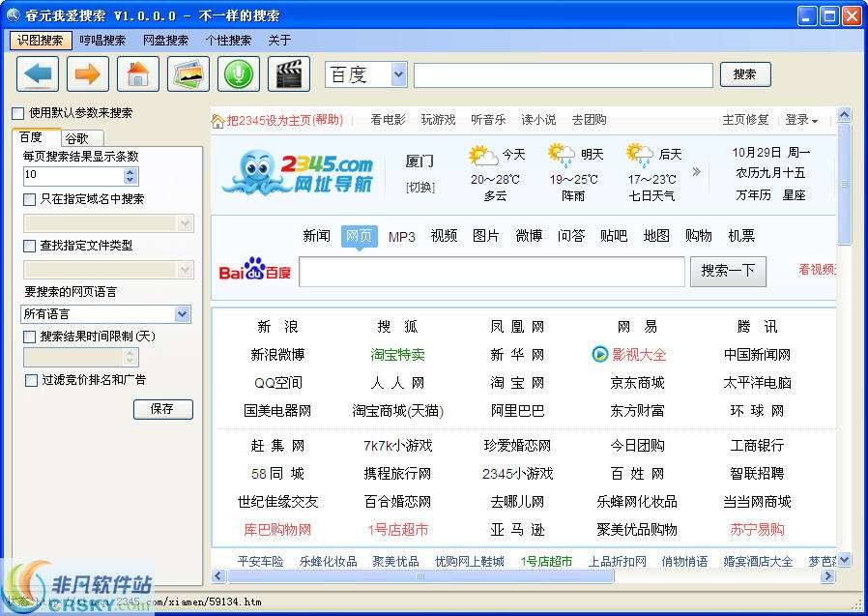Click the blue back arrow icon
This screenshot has height=616, width=868.
pyautogui.click(x=38, y=74)
